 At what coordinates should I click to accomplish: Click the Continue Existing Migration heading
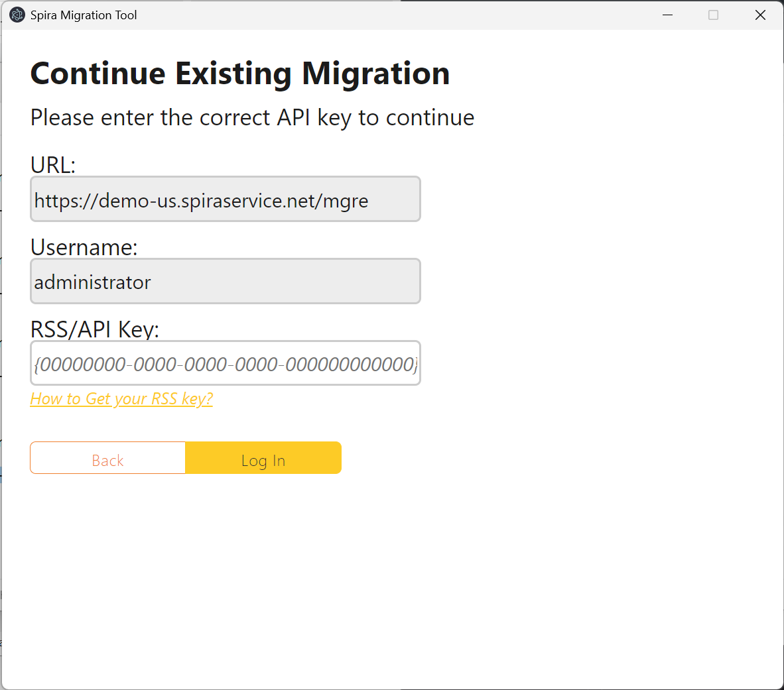(240, 74)
